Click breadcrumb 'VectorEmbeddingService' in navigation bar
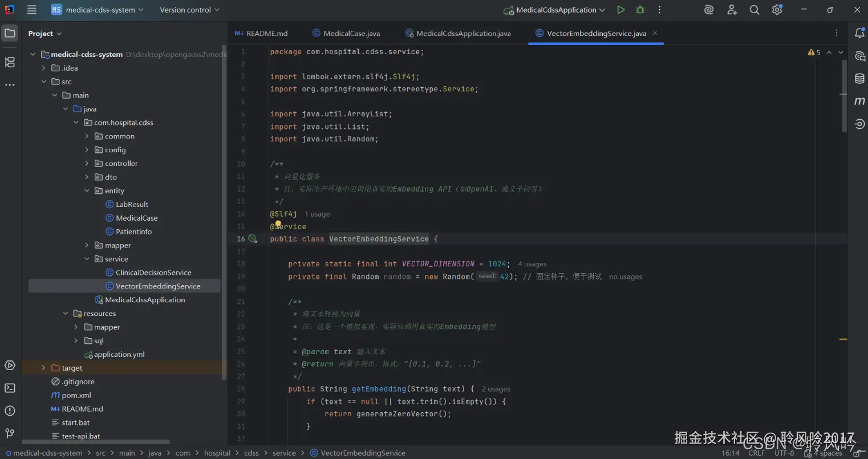This screenshot has height=459, width=868. [x=358, y=453]
